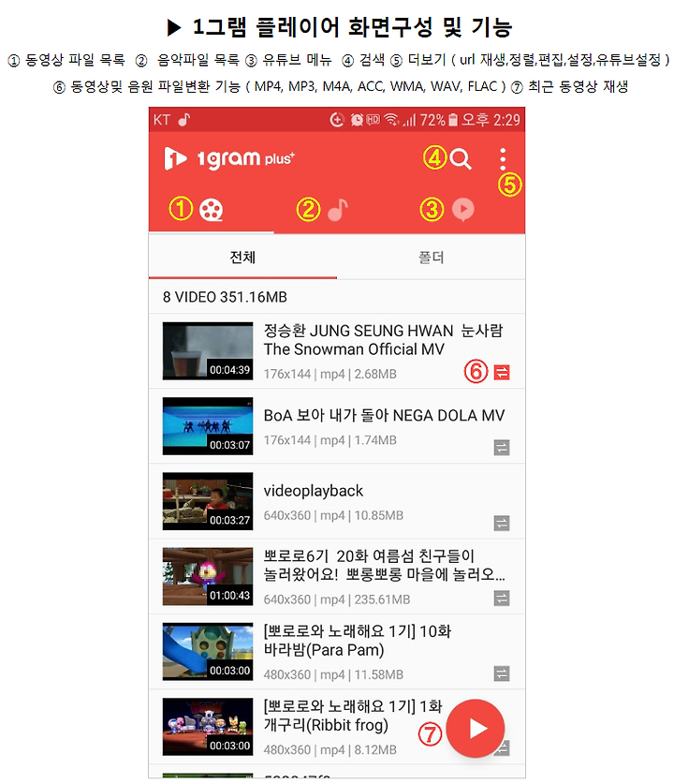Convert the Snowman Official MV file

[x=502, y=372]
